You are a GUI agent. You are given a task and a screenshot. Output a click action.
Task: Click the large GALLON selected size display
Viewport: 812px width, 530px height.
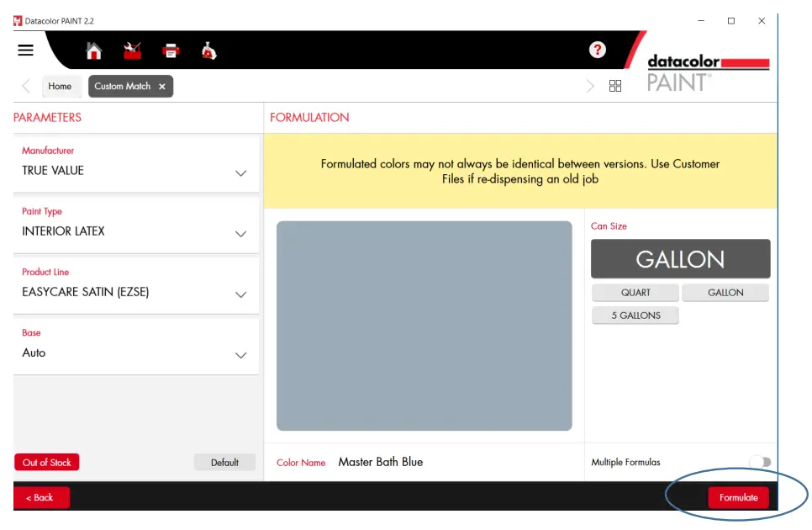[x=681, y=258]
